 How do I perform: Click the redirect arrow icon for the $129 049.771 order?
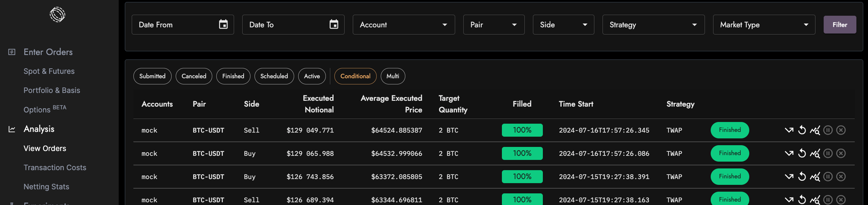pos(789,130)
